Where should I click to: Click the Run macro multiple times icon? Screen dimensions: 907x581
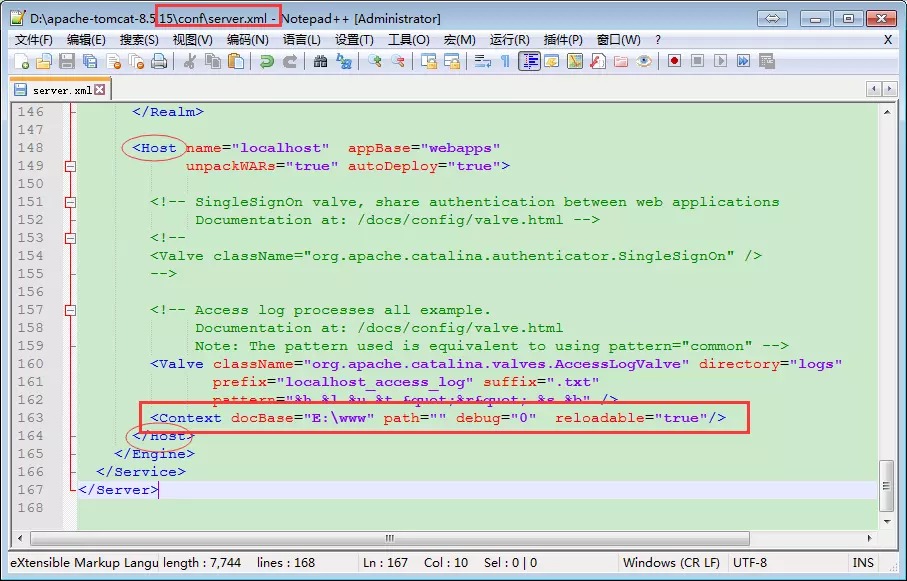click(743, 62)
